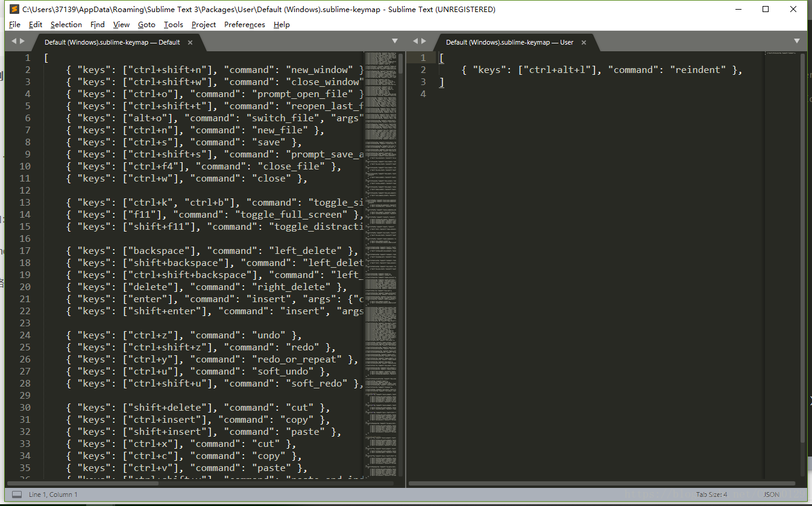Click "close_file" command on line 10

(x=292, y=166)
